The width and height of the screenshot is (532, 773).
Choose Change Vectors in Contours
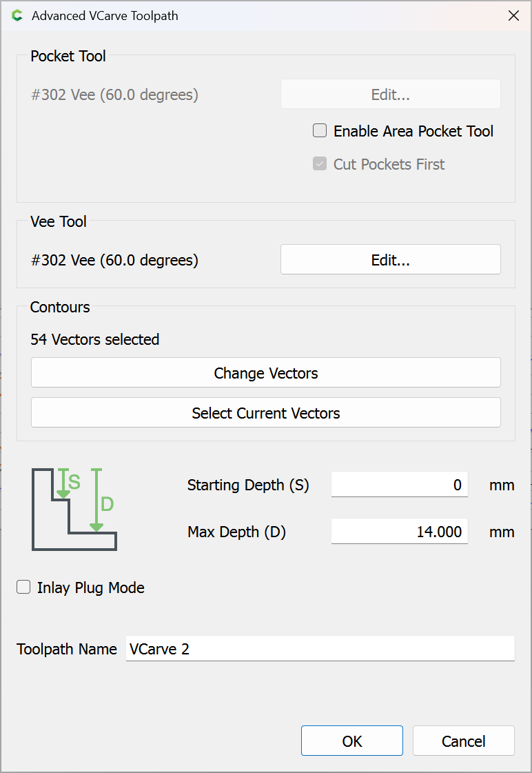tap(266, 372)
